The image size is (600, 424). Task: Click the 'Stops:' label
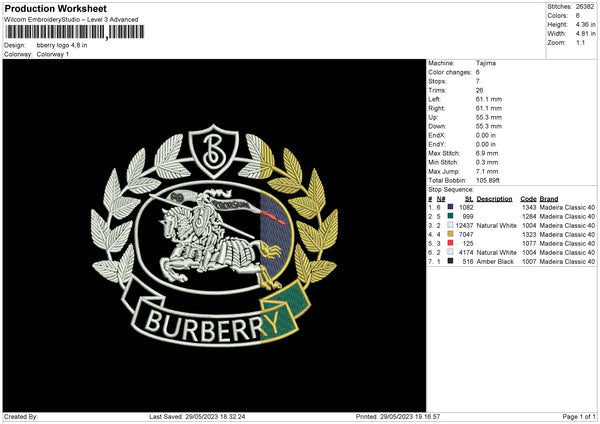pos(437,82)
